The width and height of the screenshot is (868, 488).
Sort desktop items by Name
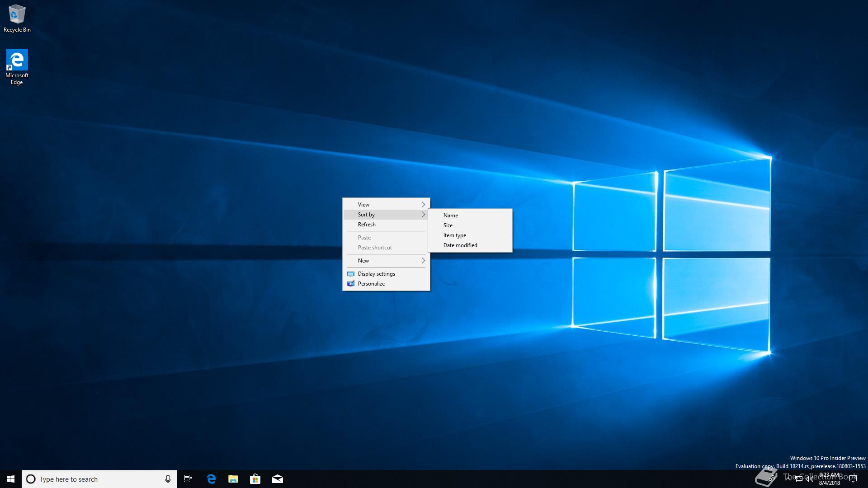click(470, 216)
